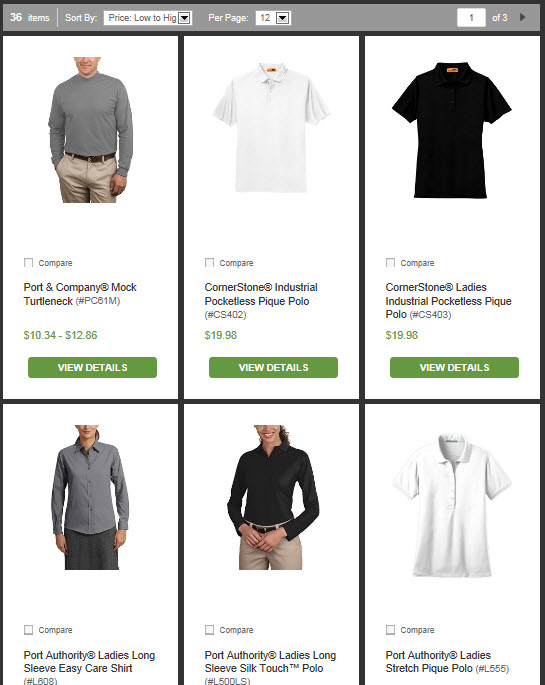Go to next page arrow

click(523, 17)
